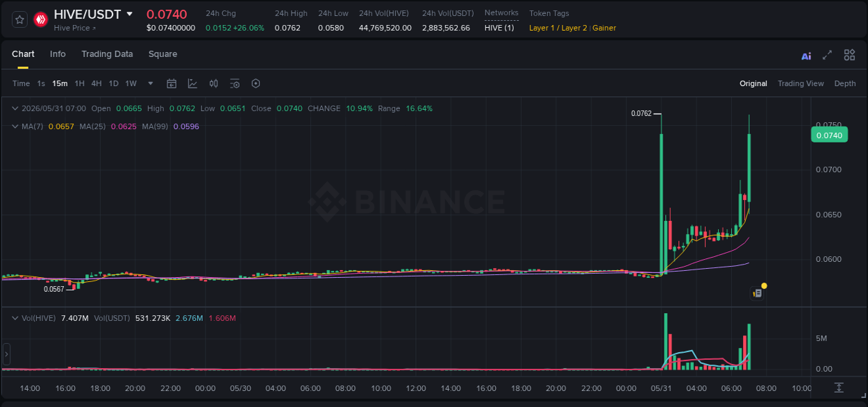868x407 pixels.
Task: Click the 05/31 date label on time axis
Action: click(661, 388)
